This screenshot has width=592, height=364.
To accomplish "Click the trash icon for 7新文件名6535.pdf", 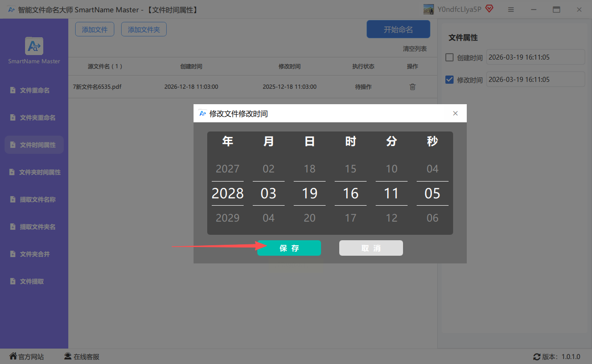I will (x=413, y=86).
